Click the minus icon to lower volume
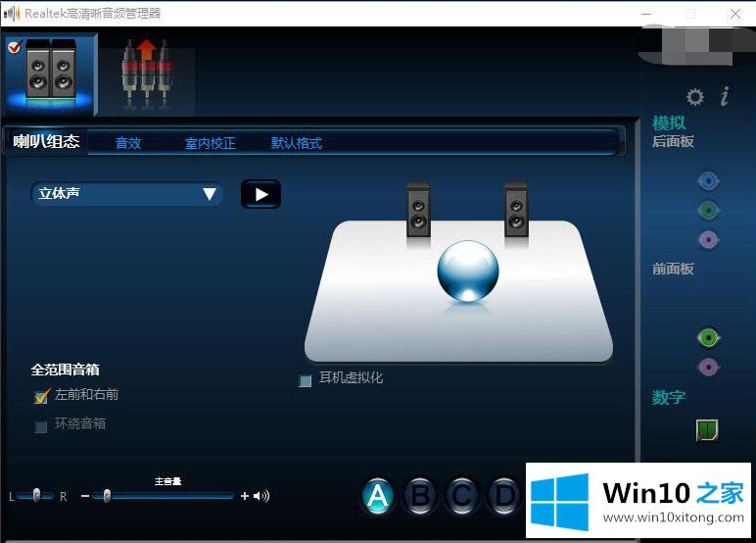This screenshot has height=543, width=756. coord(85,496)
